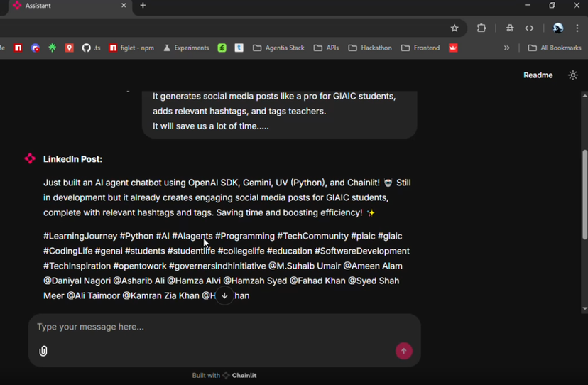Click the '#TechCommunity' hashtag
The width and height of the screenshot is (588, 385).
pyautogui.click(x=312, y=236)
